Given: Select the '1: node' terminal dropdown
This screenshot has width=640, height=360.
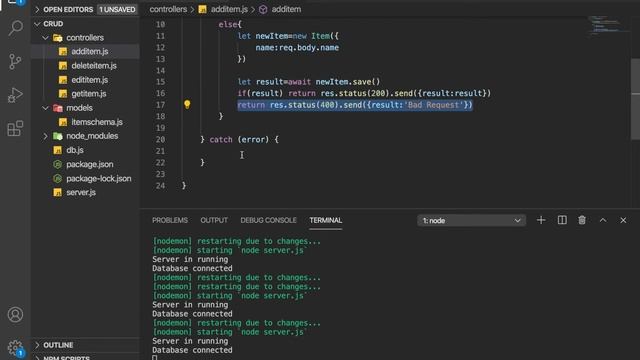Looking at the screenshot, I should 471,220.
